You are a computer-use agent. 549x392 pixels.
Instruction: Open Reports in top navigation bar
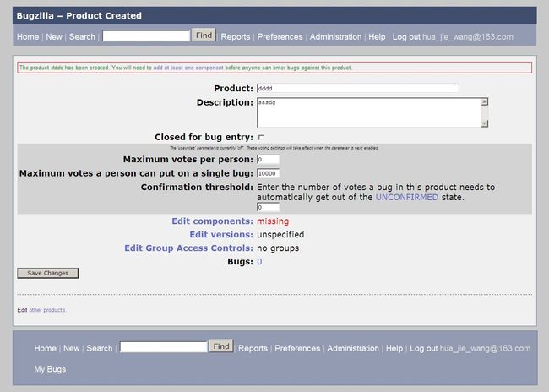point(236,37)
